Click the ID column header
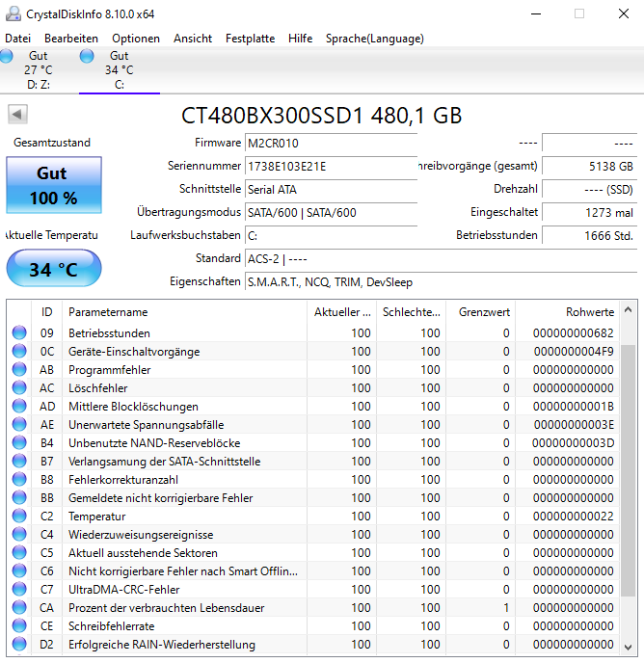 pos(46,312)
